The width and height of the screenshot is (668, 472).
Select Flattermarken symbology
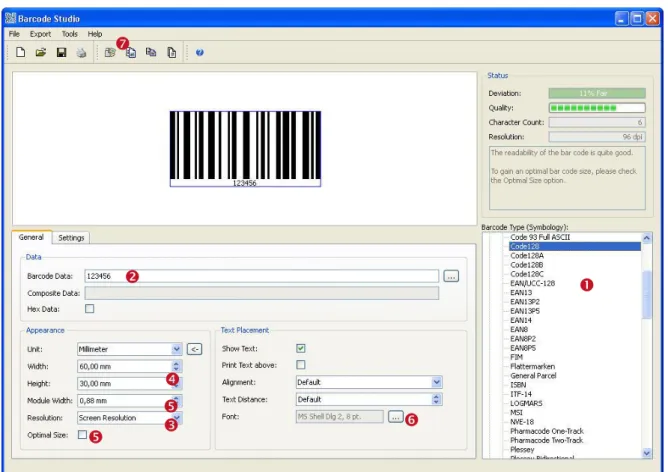tap(533, 366)
